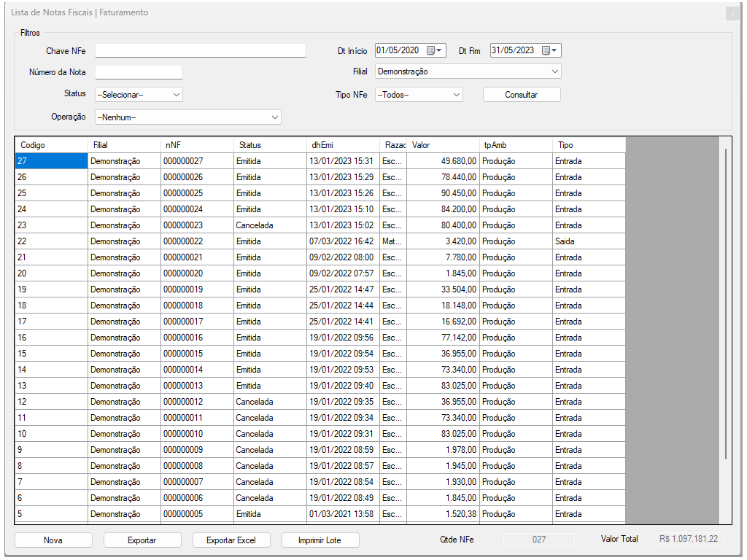
Task: Expand the Status filter dropdown
Action: 176,94
